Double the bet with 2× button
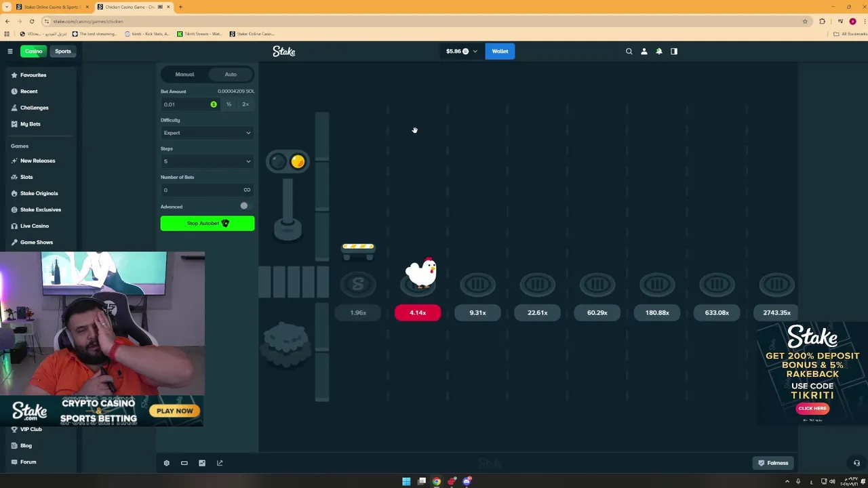Viewport: 868px width, 488px height. 245,104
